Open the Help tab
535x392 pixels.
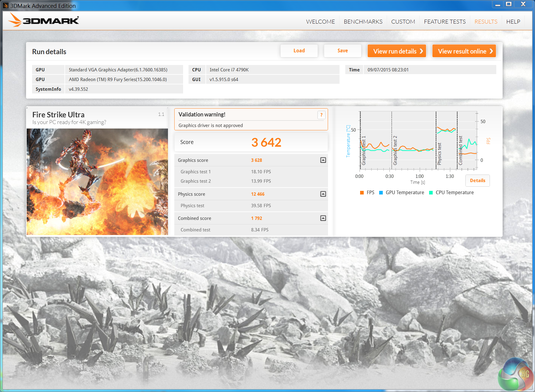(x=513, y=22)
